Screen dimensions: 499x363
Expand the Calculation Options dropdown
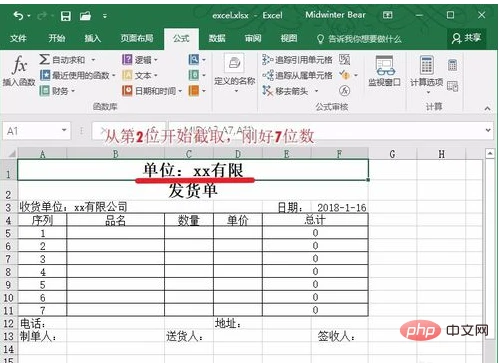[x=427, y=75]
